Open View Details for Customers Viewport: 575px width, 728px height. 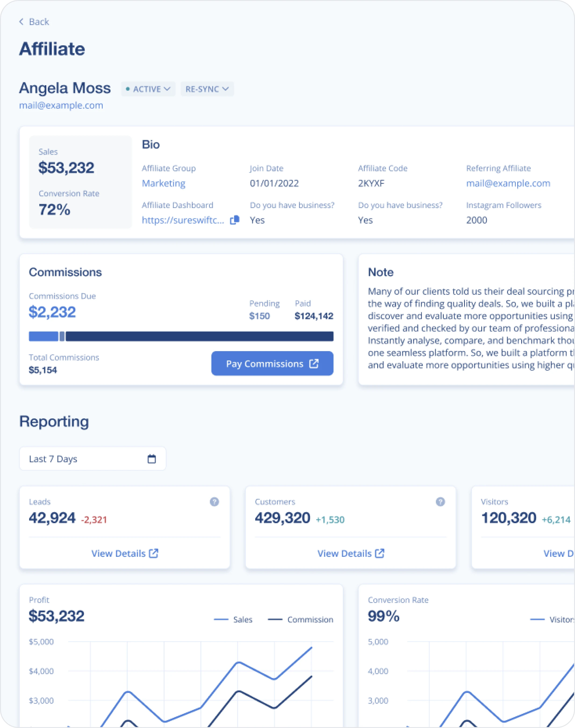tap(351, 553)
